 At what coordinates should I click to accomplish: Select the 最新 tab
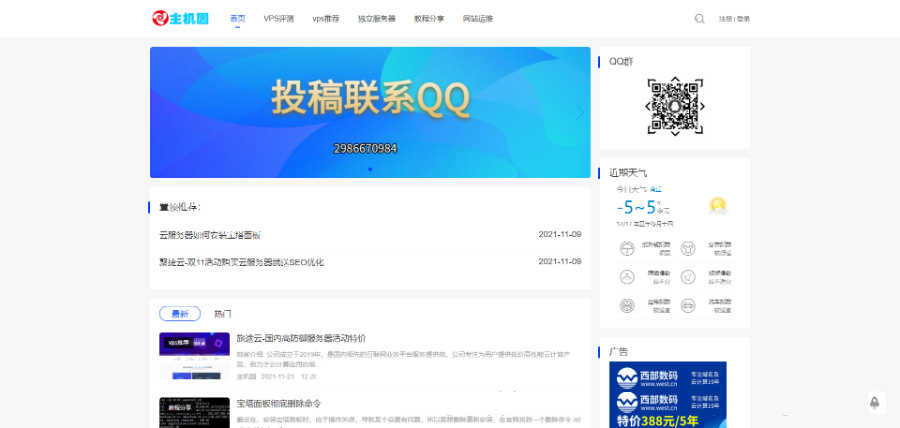180,314
